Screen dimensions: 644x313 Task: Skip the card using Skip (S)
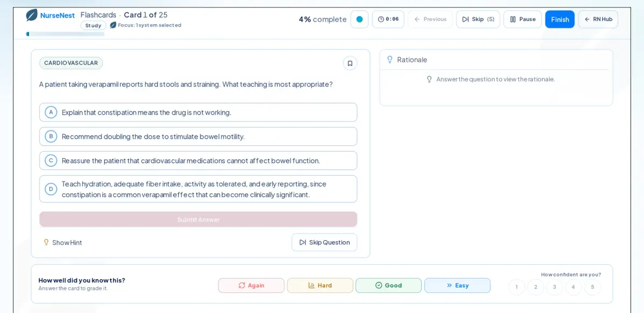click(478, 19)
